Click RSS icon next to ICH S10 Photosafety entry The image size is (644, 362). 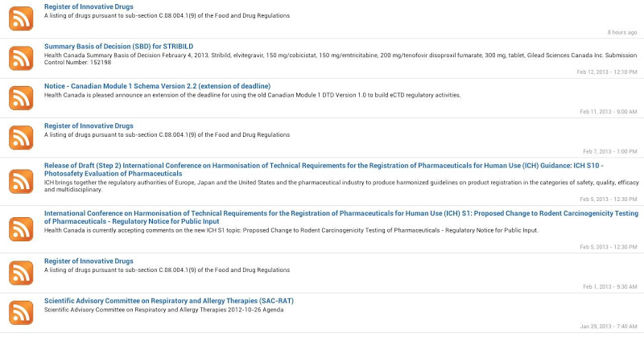[21, 182]
